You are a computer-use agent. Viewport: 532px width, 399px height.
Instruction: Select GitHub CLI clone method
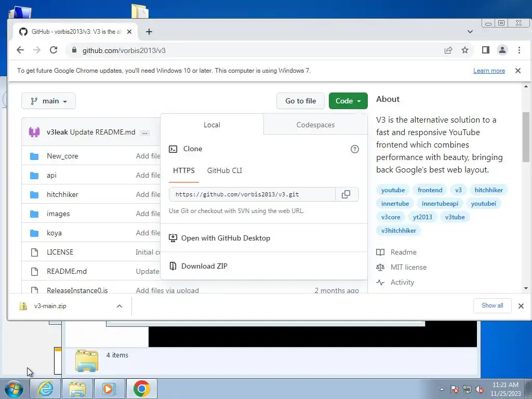pos(224,170)
